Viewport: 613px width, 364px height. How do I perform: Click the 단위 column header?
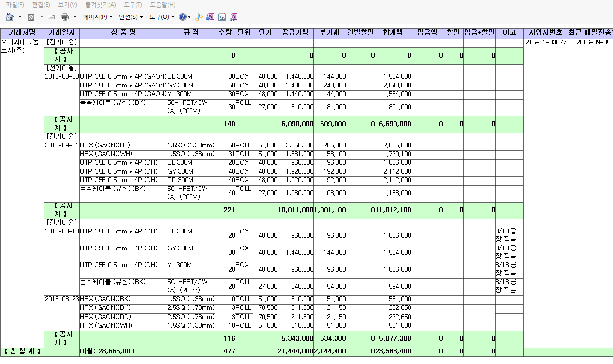point(244,33)
